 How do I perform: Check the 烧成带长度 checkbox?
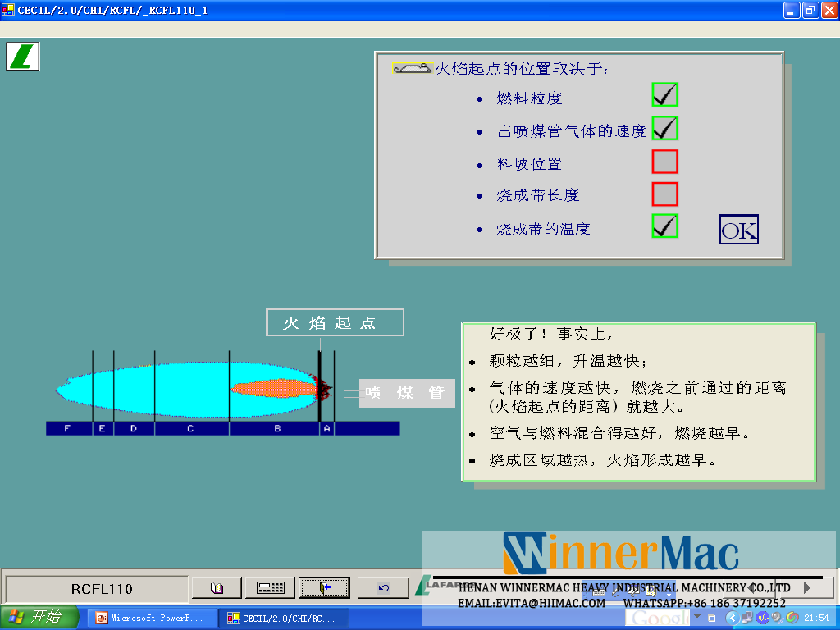(664, 194)
